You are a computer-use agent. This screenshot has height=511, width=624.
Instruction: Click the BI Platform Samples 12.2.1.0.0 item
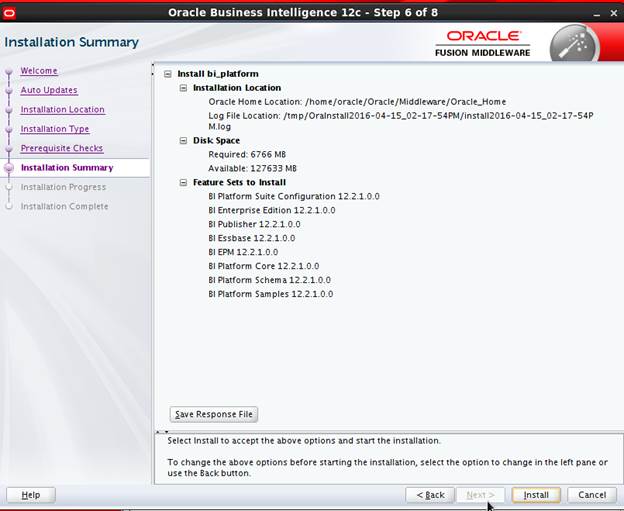coord(270,294)
